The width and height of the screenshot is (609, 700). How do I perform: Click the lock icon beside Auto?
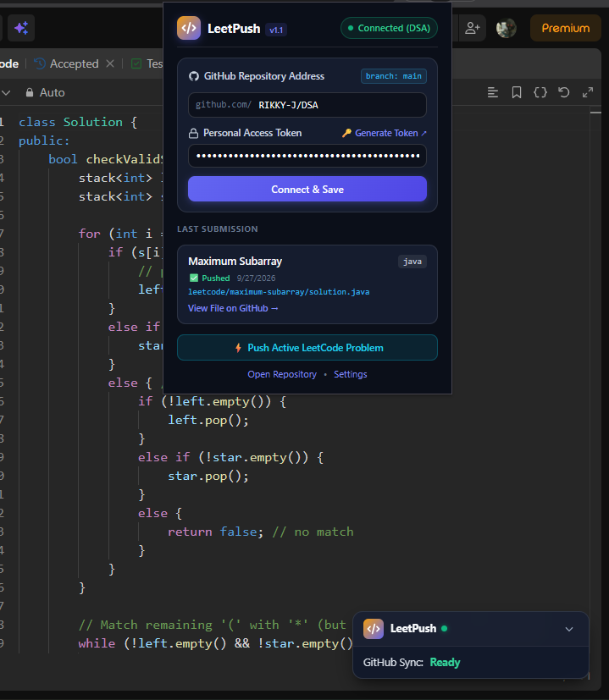pyautogui.click(x=30, y=92)
